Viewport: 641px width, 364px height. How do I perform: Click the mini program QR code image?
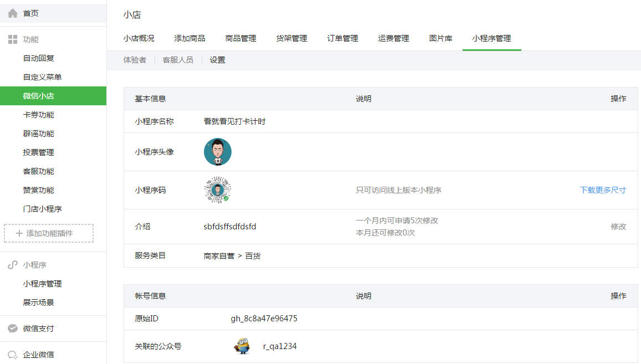click(218, 190)
